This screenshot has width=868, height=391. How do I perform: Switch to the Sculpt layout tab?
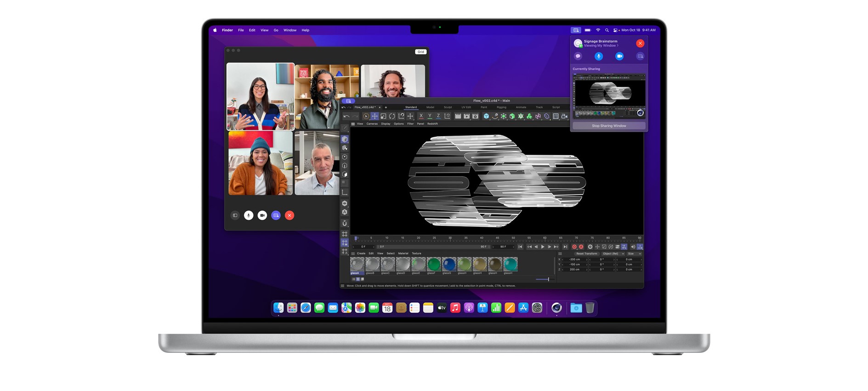(448, 107)
